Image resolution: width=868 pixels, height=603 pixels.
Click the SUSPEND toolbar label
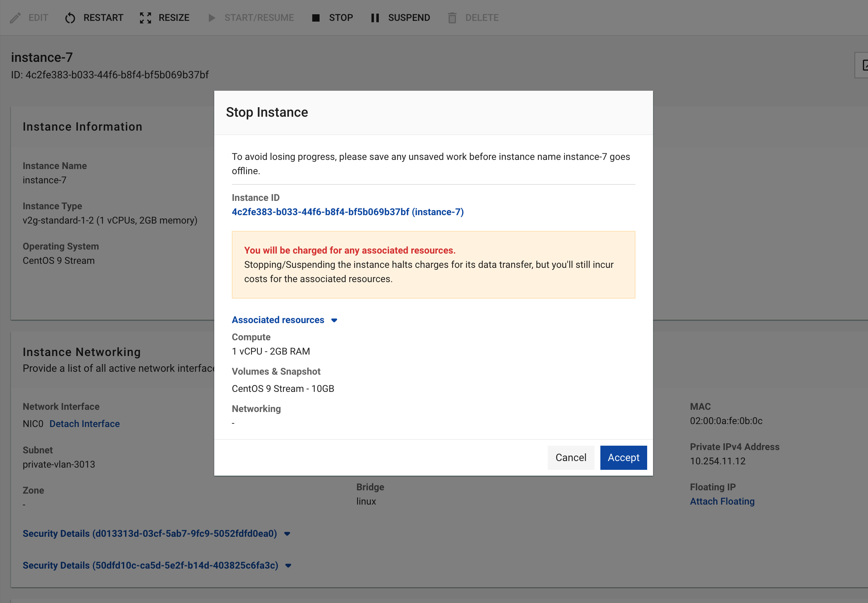(x=409, y=18)
